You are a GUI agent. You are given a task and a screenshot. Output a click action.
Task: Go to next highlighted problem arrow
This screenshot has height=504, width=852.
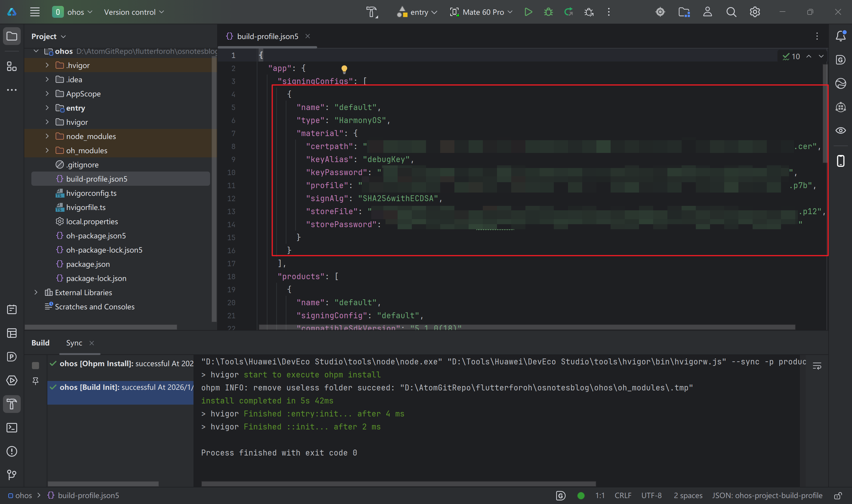[x=821, y=56]
